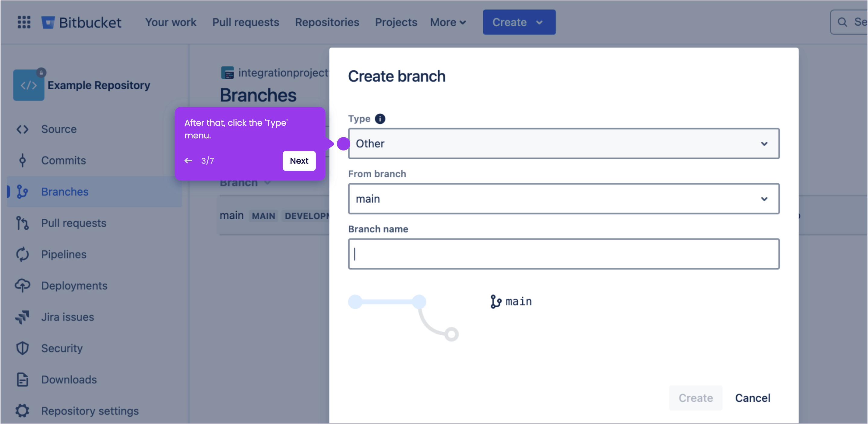Viewport: 868px width, 424px height.
Task: Click the integrationproject breadcrumb link
Action: click(283, 73)
